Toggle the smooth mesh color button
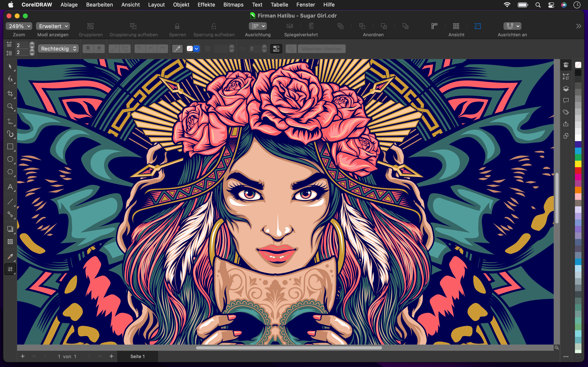The image size is (588, 367). point(276,49)
